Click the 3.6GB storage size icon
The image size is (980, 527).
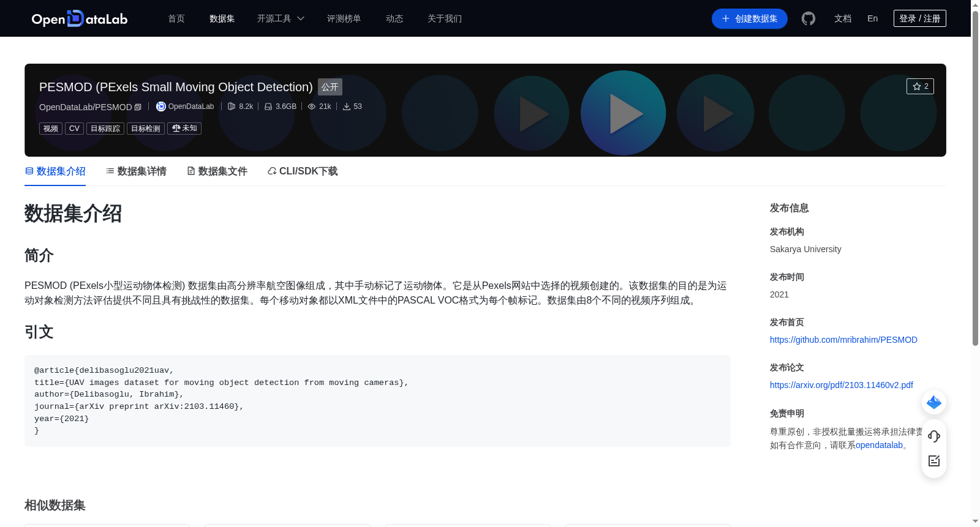[268, 107]
